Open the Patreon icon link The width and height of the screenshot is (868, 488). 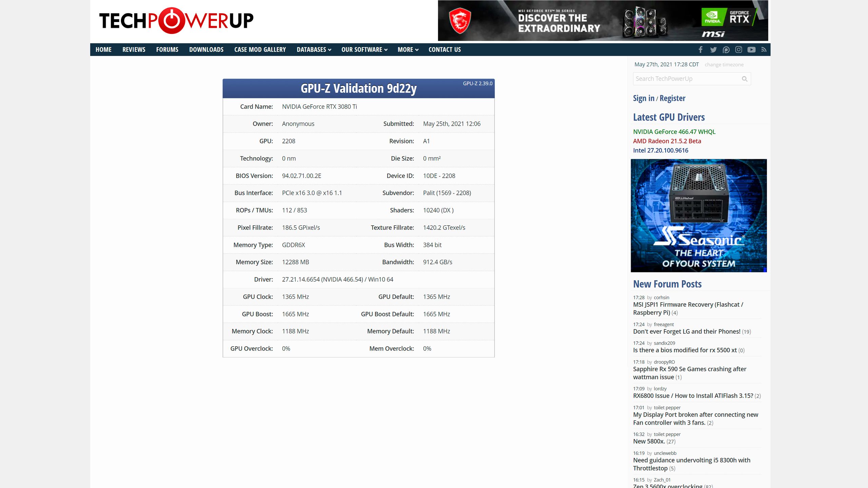726,50
